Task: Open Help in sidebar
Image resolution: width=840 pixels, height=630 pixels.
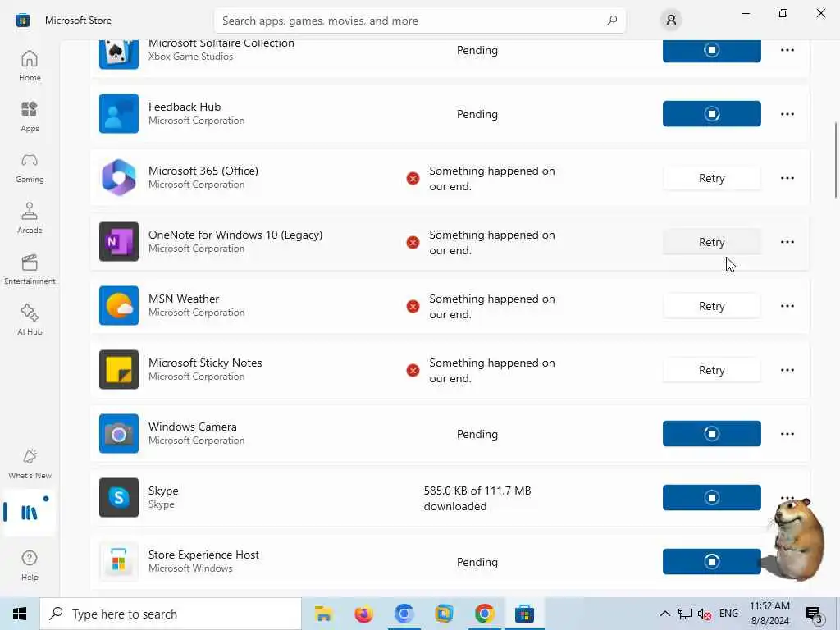Action: pyautogui.click(x=30, y=565)
